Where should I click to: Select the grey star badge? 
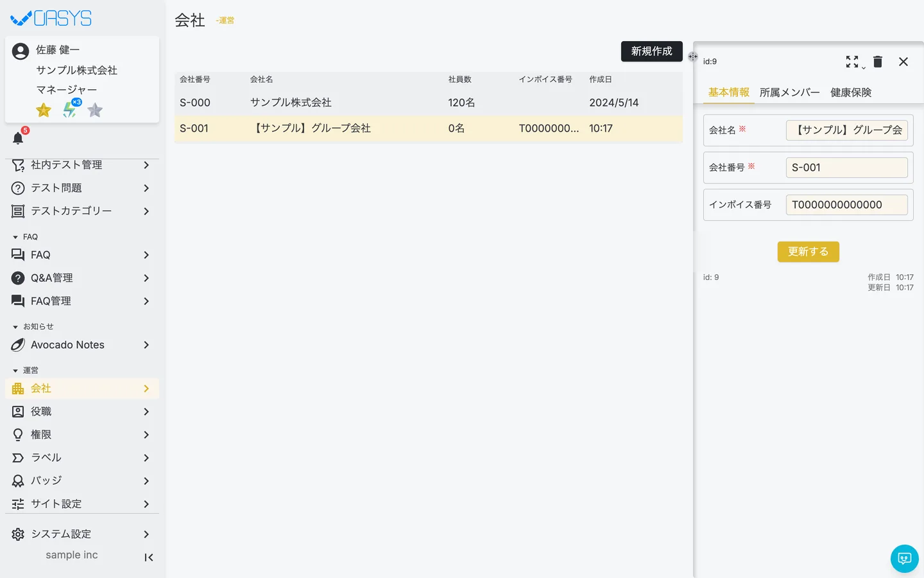(95, 110)
